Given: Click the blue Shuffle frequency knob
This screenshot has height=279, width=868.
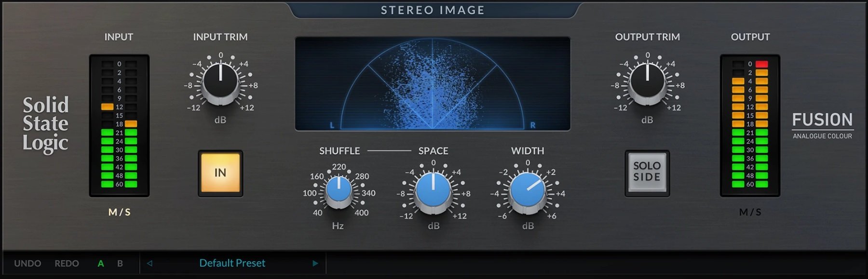Looking at the screenshot, I should pyautogui.click(x=339, y=190).
